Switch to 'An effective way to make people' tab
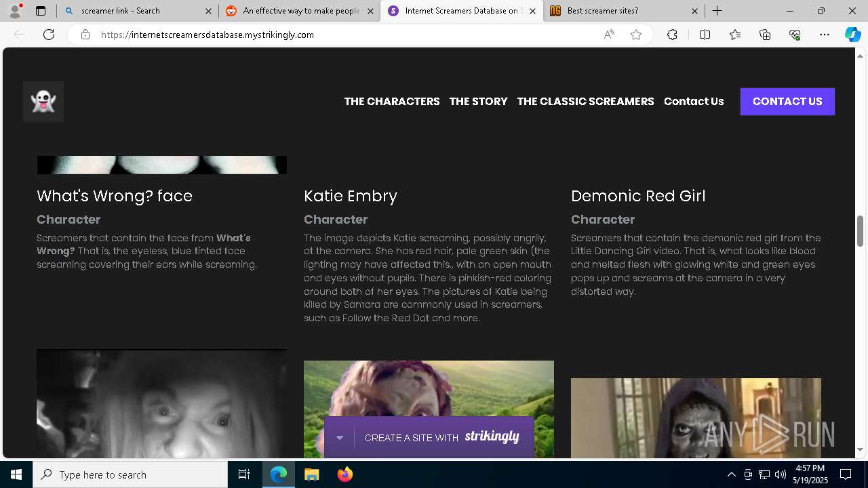This screenshot has width=868, height=488. pos(300,11)
